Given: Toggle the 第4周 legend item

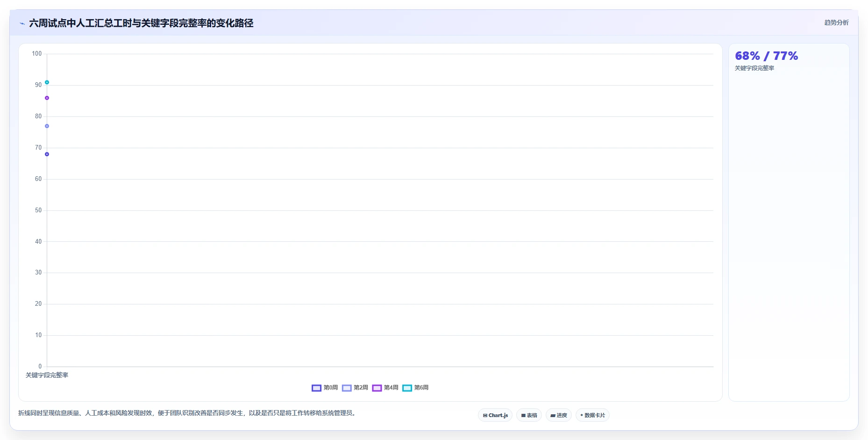Looking at the screenshot, I should (x=385, y=388).
